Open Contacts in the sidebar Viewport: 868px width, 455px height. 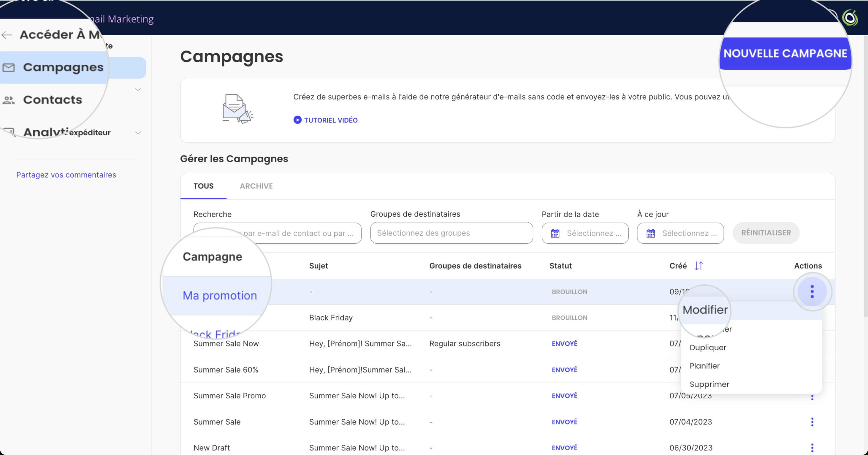pos(53,100)
